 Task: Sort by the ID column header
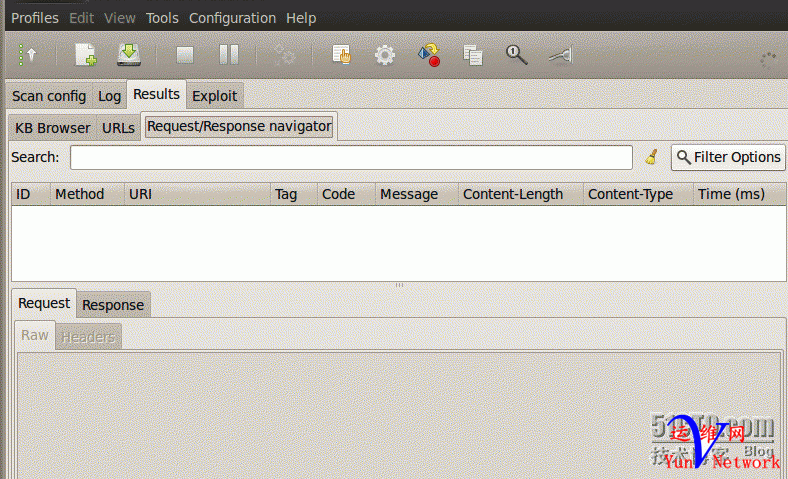coord(31,194)
